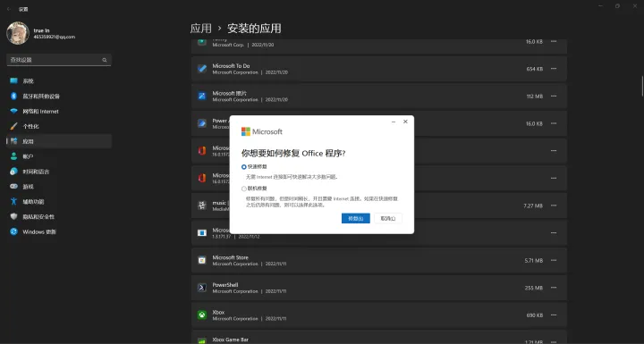Go back using the Settings back arrow
This screenshot has height=344, width=644.
coord(9,9)
